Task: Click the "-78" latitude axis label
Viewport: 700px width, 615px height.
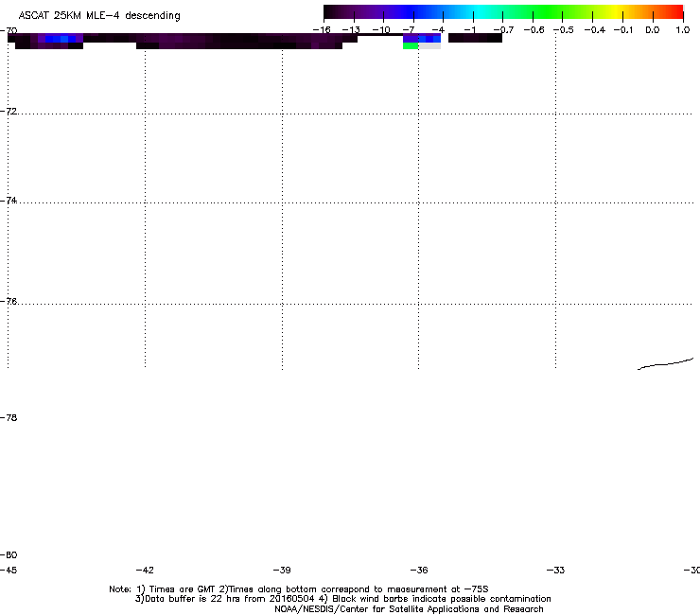Action: (9, 417)
